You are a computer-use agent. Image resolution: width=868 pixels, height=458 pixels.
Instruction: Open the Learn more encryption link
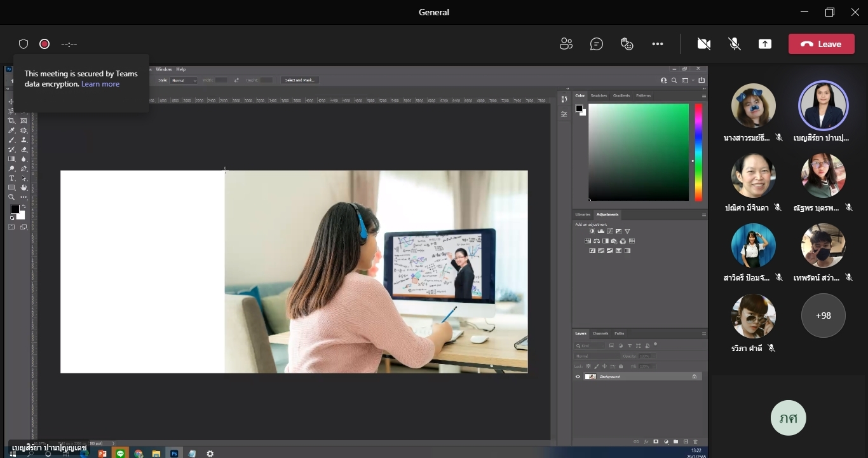point(100,84)
